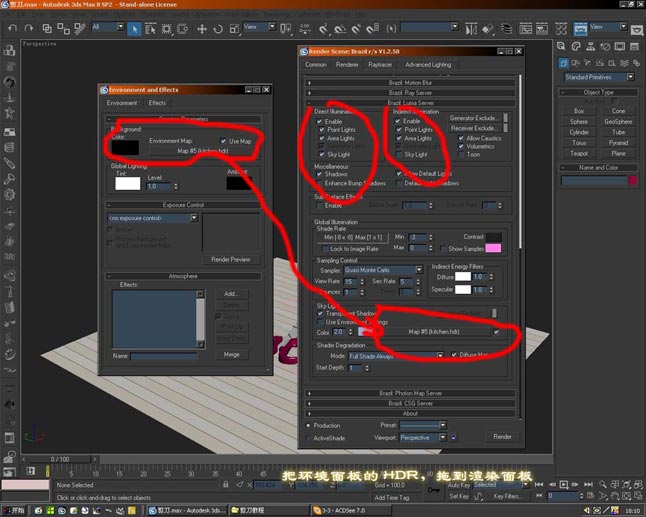646x517 pixels.
Task: Choose the Select and Scale tool
Action: [x=234, y=28]
